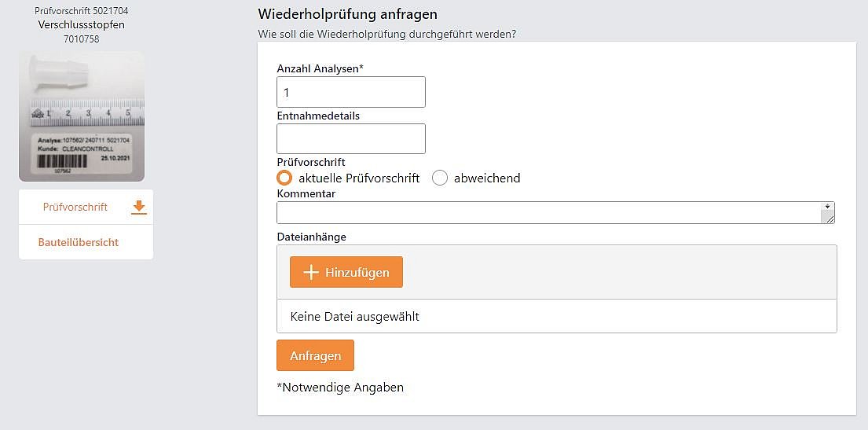Open the Prüfvorschrift link in the sidebar
Screen dimensions: 868x430
[75, 208]
